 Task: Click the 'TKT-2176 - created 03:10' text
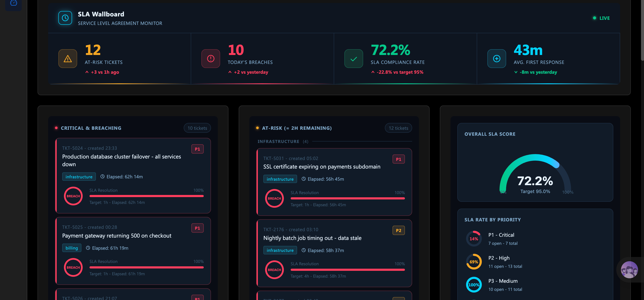(291, 229)
